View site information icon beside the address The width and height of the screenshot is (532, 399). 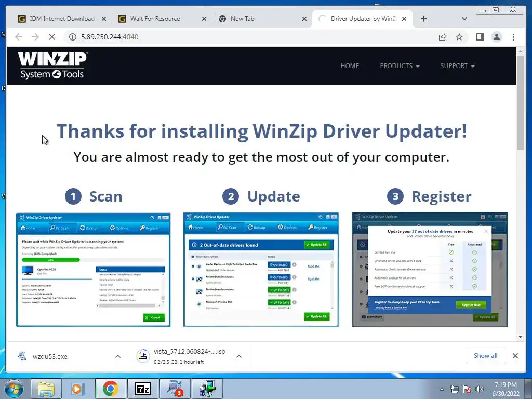[x=73, y=37]
